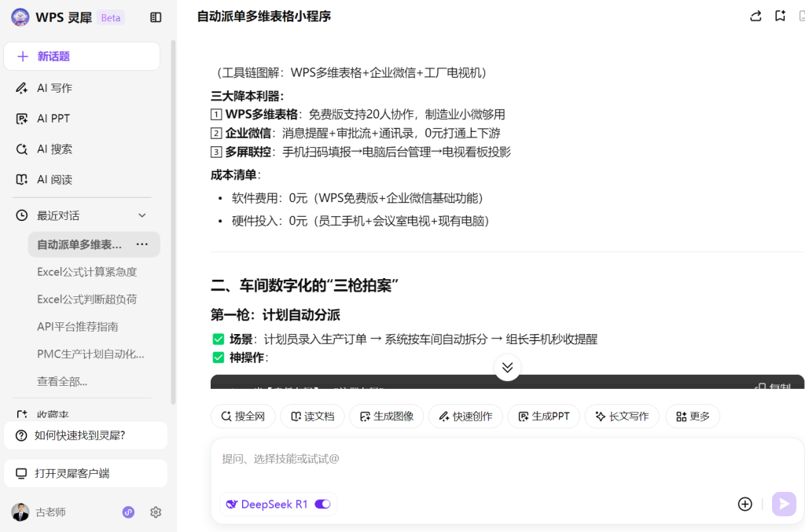Open more options for 自动派单多维表...

click(x=142, y=244)
